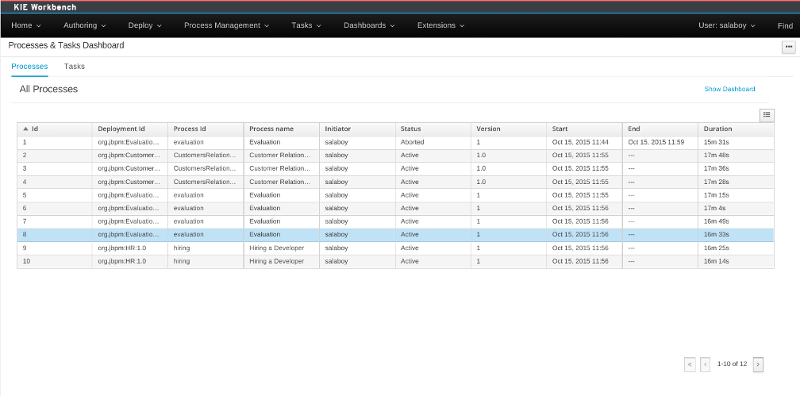Screen dimensions: 800x396
Task: Select highlighted process row Id 8
Action: pyautogui.click(x=395, y=235)
